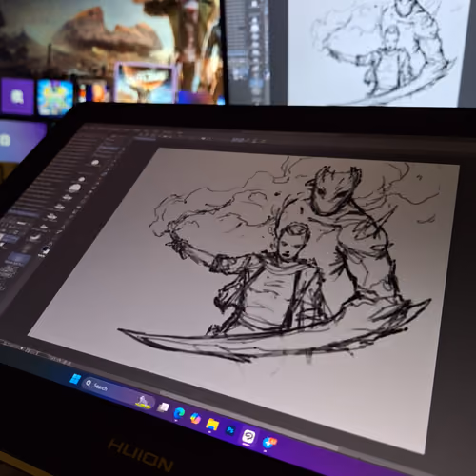Click the taskbar Search box
This screenshot has width=476, height=476.
coord(118,392)
